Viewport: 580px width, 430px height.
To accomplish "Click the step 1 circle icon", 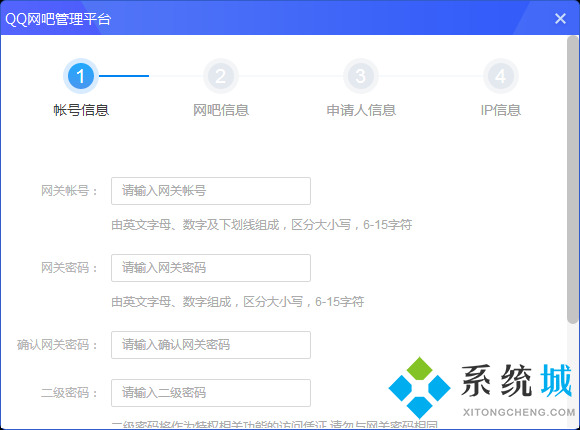I will [x=81, y=76].
